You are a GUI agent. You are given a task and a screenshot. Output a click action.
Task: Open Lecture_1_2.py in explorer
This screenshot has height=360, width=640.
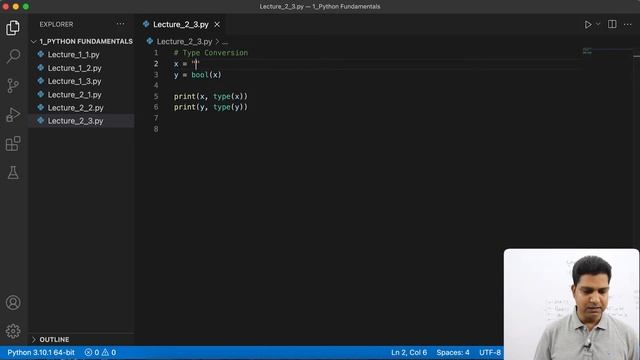[x=74, y=68]
